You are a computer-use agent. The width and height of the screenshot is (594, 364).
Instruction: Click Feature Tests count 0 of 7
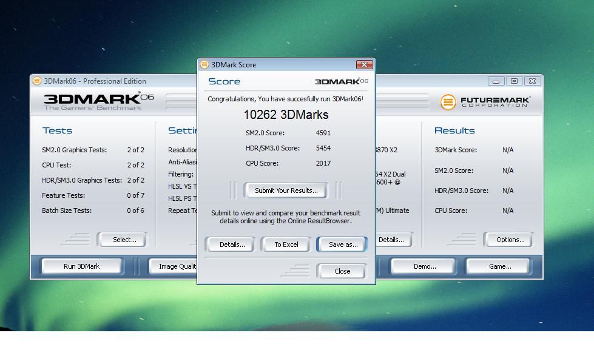pos(136,195)
